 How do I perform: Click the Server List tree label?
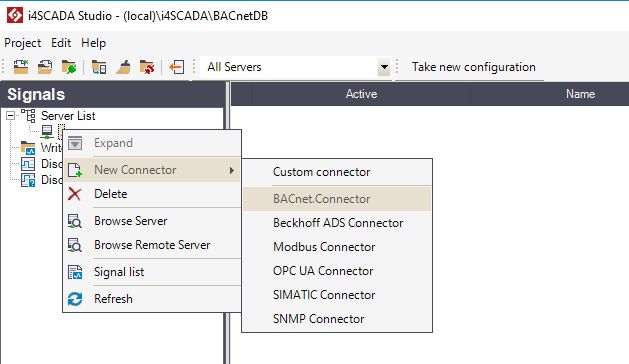(x=68, y=116)
